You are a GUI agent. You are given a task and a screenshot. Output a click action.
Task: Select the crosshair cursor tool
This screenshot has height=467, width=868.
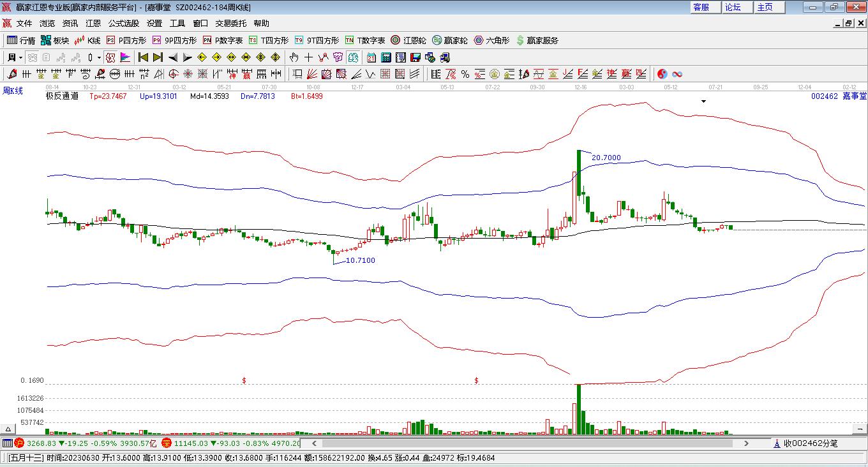(x=309, y=57)
